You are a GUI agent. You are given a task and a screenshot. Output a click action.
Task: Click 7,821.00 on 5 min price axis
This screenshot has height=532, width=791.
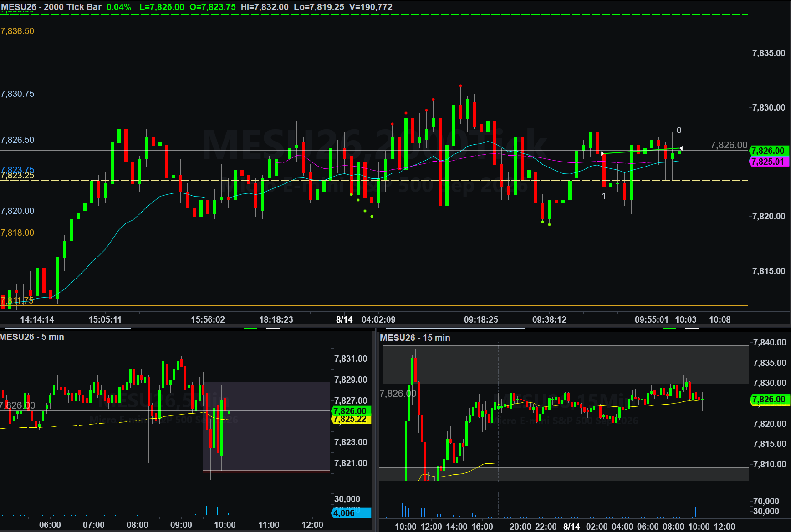[x=351, y=463]
